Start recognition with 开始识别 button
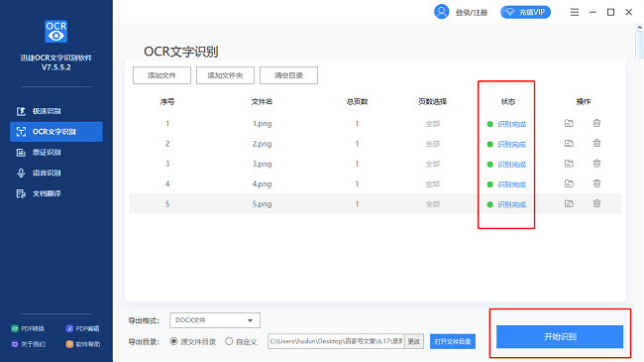 click(x=560, y=336)
